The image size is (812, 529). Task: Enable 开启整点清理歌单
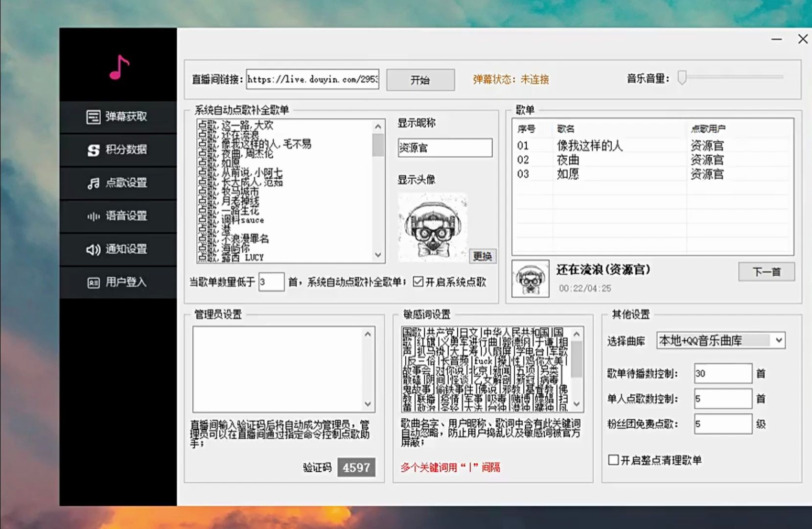point(612,459)
